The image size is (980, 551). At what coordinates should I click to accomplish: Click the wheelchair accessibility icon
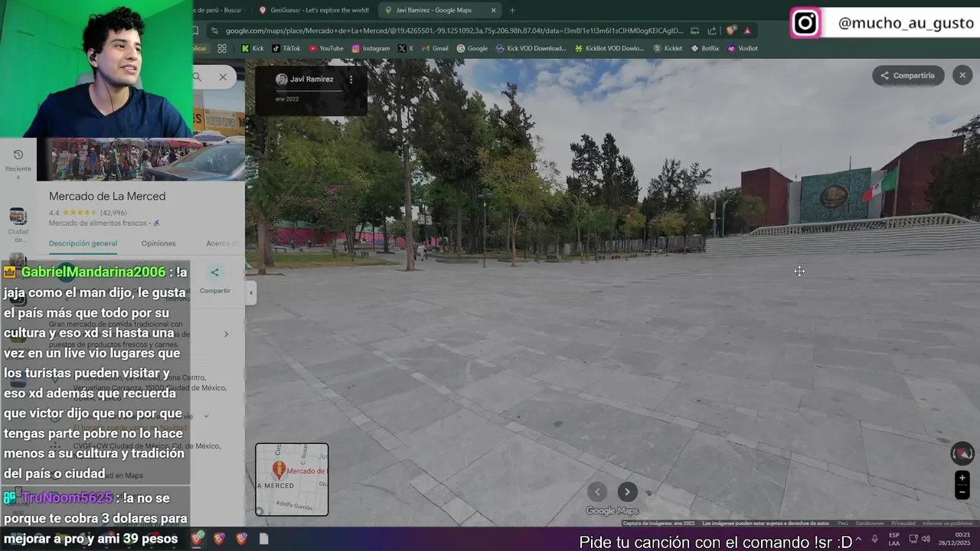[157, 223]
